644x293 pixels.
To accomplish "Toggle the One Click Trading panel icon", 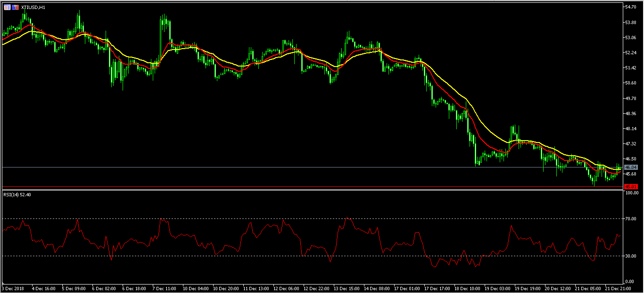I will tap(16, 7).
